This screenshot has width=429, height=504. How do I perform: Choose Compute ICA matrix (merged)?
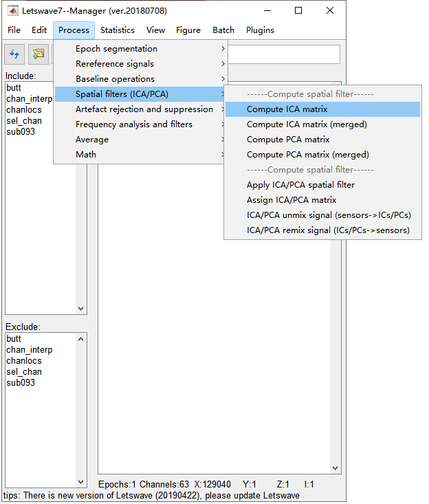click(x=322, y=124)
